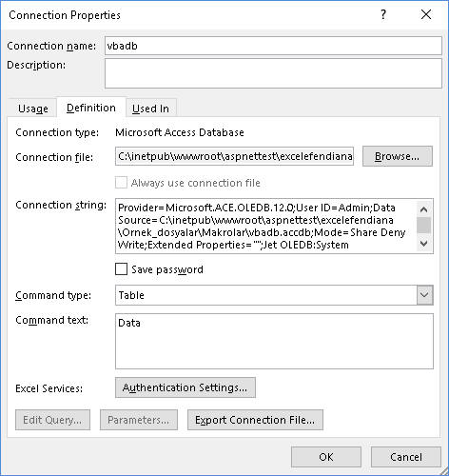
Task: Click the connection string scroll down arrow
Action: coord(424,244)
